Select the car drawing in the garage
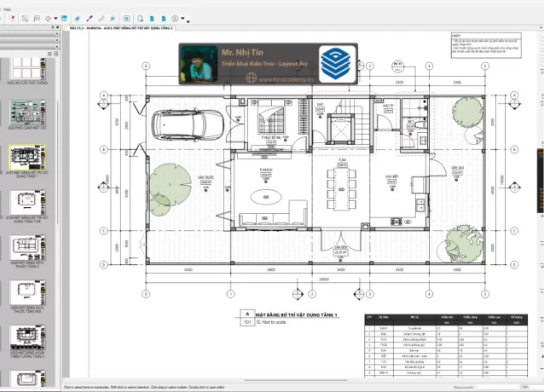The image size is (544, 392). point(188,125)
